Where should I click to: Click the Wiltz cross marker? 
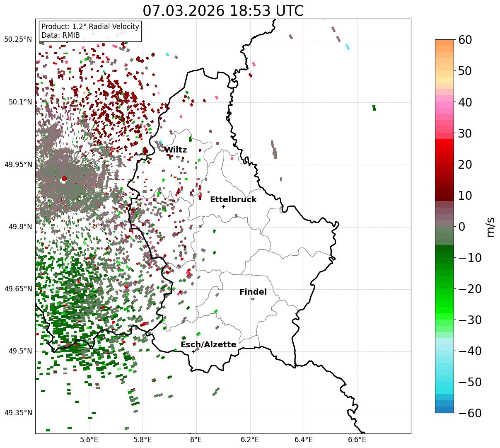[178, 157]
